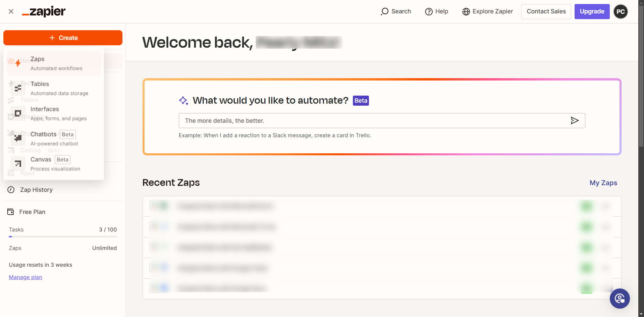
Task: Open the My Zaps link
Action: 603,183
